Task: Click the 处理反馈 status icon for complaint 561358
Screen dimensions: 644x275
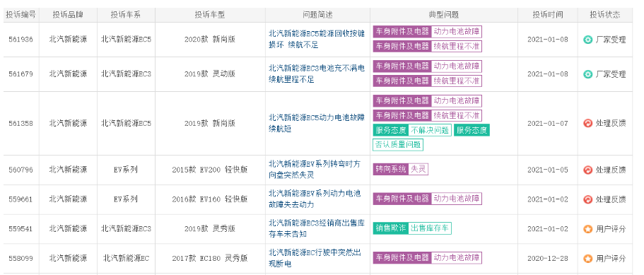Action: click(x=587, y=123)
